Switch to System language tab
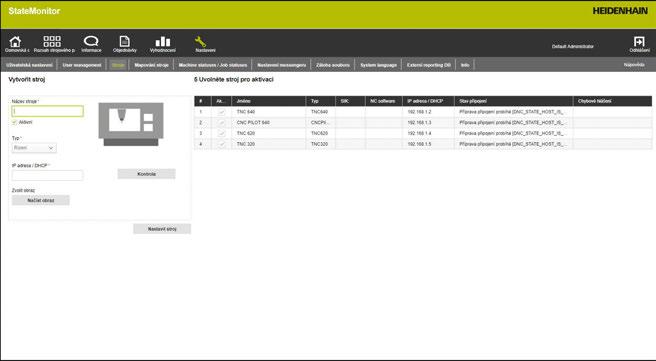 pos(378,65)
